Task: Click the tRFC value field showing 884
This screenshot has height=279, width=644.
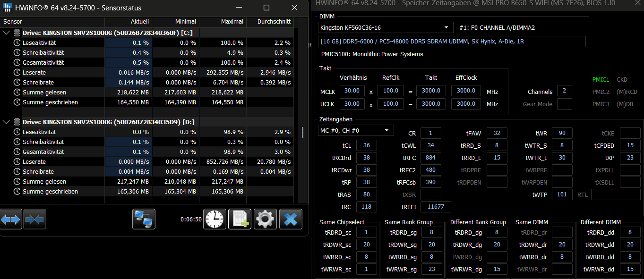Action: [430, 158]
